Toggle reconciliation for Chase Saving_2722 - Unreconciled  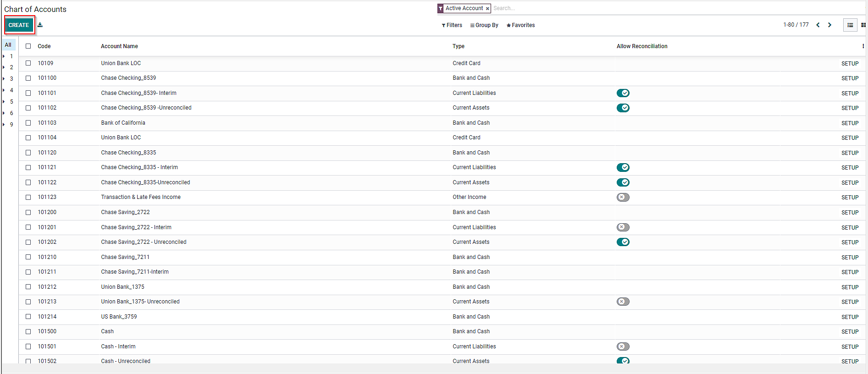pyautogui.click(x=623, y=242)
